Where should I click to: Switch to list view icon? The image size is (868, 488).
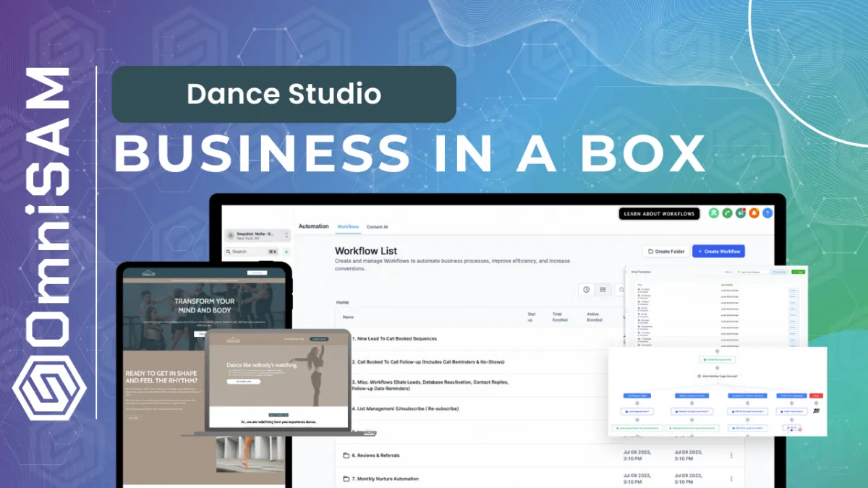pyautogui.click(x=603, y=289)
